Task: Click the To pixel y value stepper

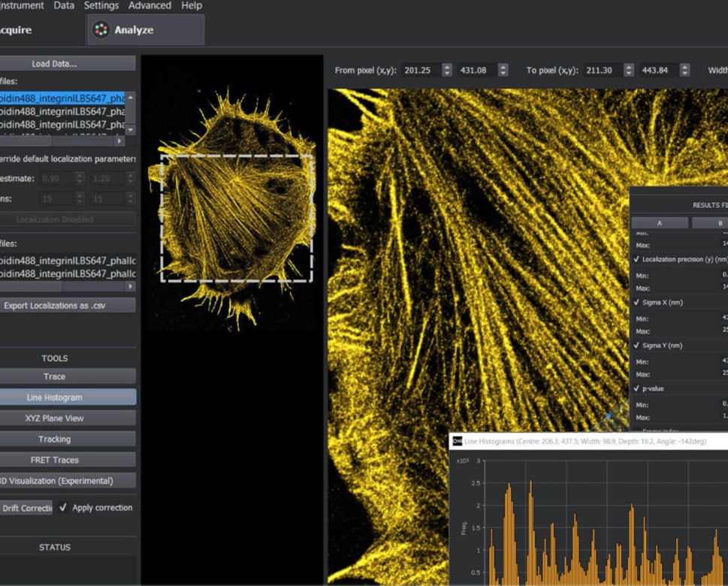Action: click(684, 70)
